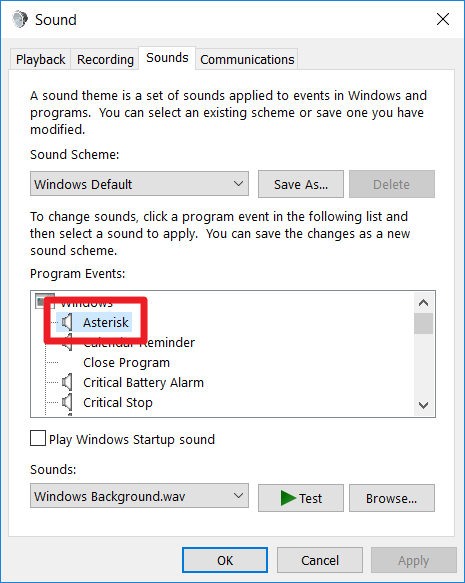Click the Save As... button

click(x=301, y=184)
